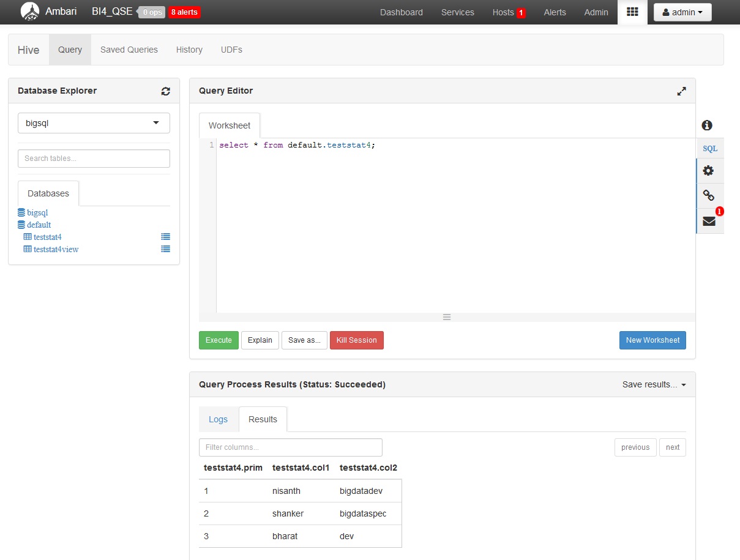Show columns list icon for teststat4view
This screenshot has height=560, width=740.
165,248
